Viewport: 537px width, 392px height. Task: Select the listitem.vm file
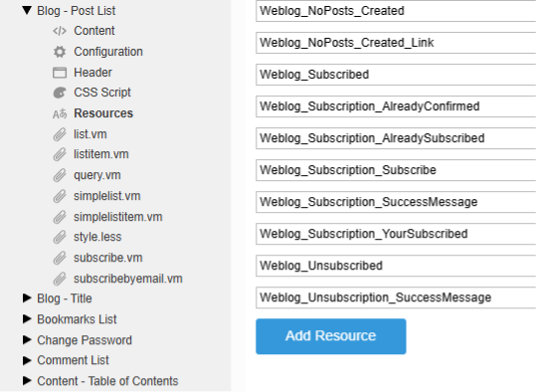click(101, 154)
